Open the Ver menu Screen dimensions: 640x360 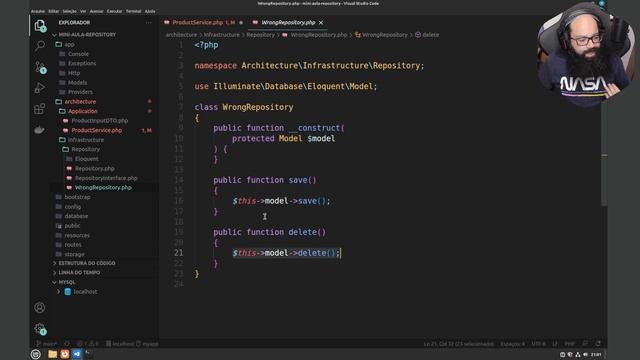point(83,11)
